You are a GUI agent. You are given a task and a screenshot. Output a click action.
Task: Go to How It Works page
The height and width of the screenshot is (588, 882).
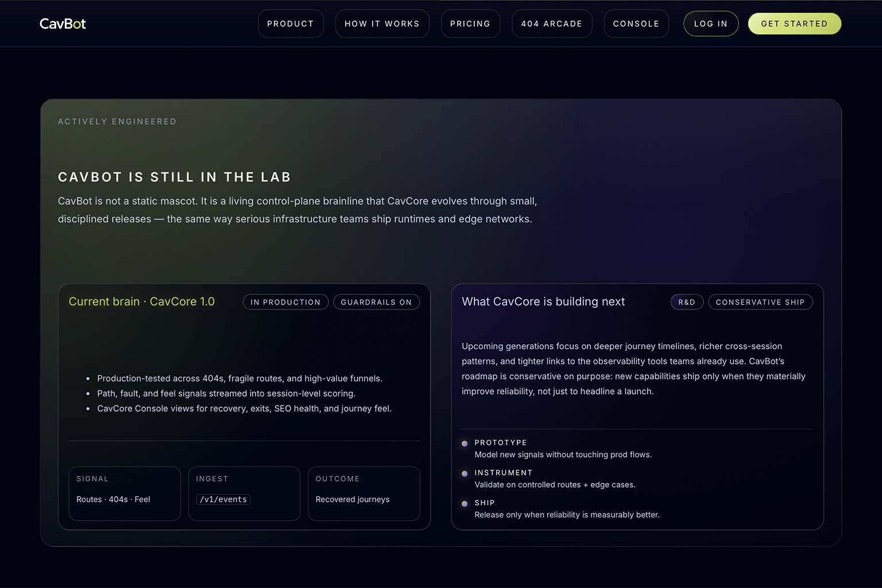(382, 24)
